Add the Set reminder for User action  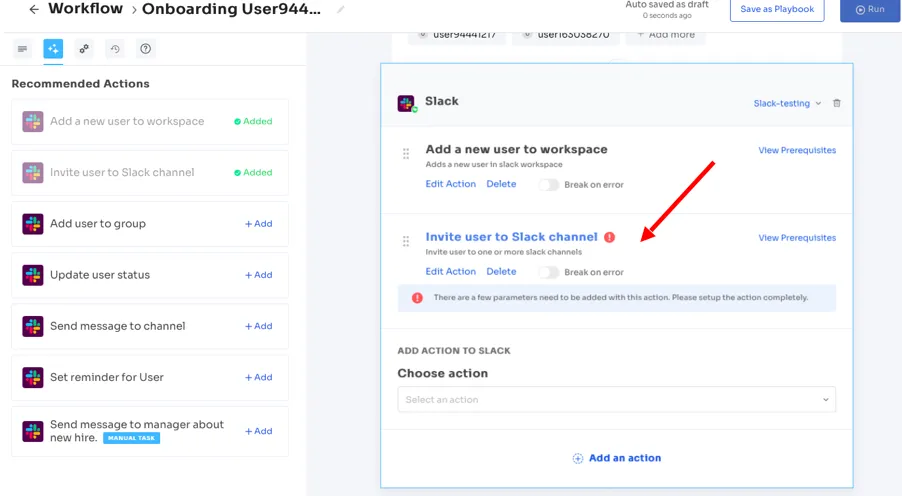point(259,377)
